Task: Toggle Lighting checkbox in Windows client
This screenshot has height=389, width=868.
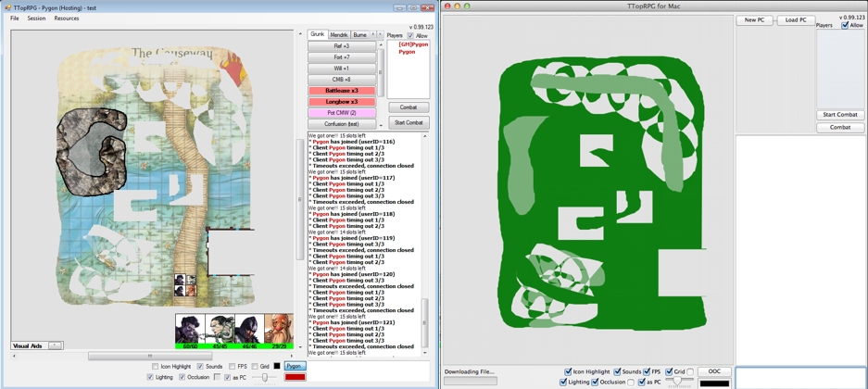Action: click(x=150, y=377)
